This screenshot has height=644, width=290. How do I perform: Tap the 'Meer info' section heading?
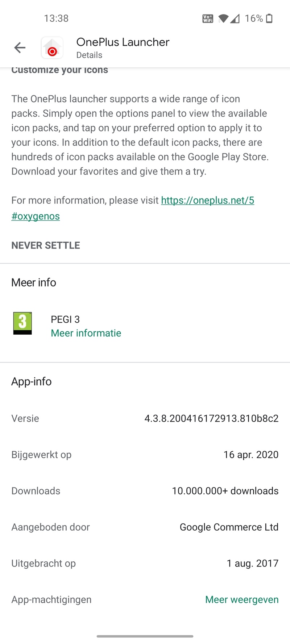coord(34,283)
